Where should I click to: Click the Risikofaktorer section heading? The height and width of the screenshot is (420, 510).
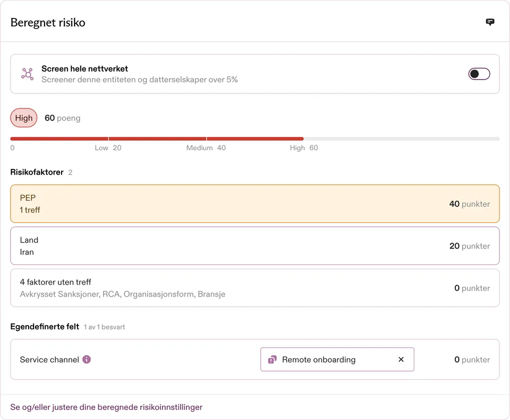(37, 172)
